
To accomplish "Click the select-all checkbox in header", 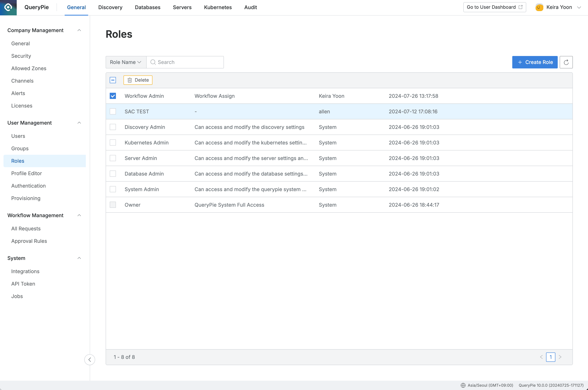I will [113, 80].
